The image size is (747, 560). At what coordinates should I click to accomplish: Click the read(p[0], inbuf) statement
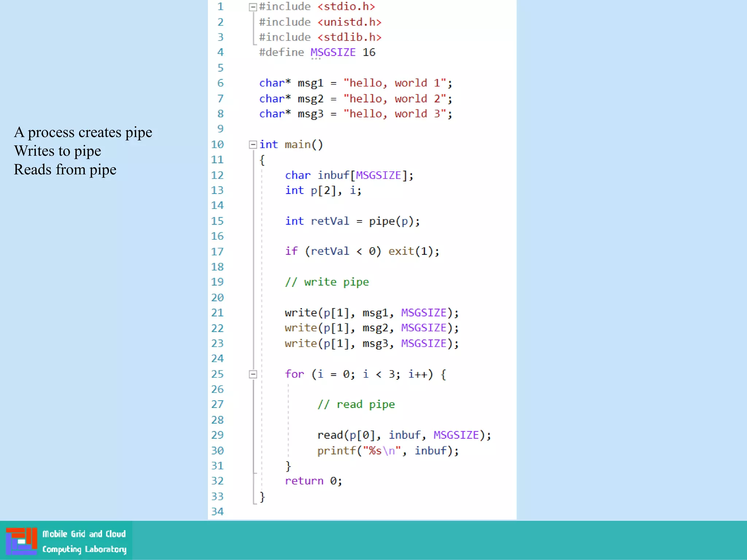(404, 435)
